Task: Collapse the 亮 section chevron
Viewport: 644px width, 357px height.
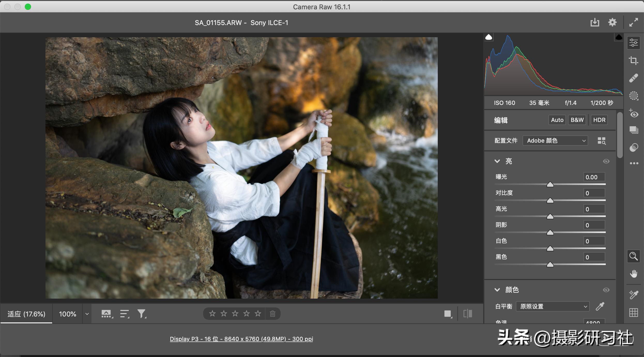Action: pyautogui.click(x=497, y=161)
